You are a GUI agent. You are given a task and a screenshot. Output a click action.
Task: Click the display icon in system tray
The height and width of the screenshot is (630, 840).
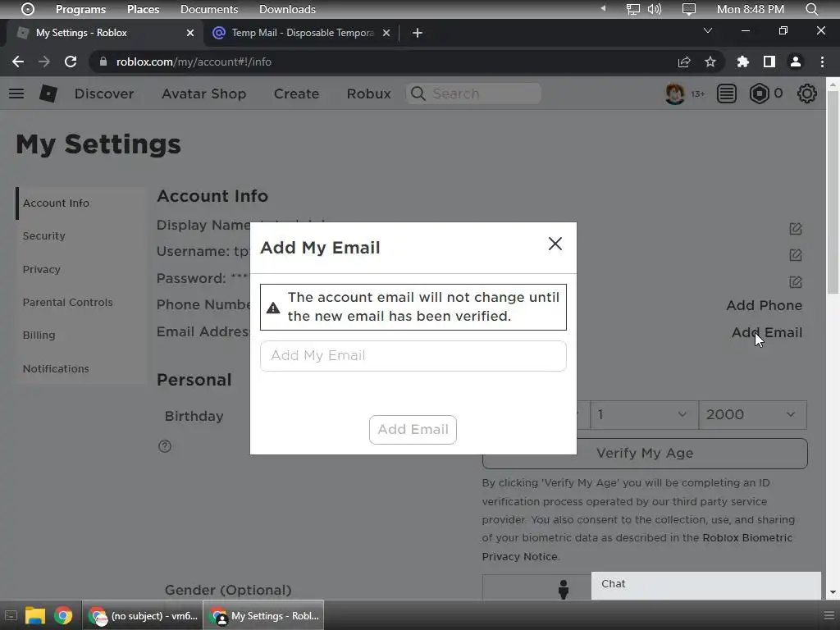click(689, 9)
